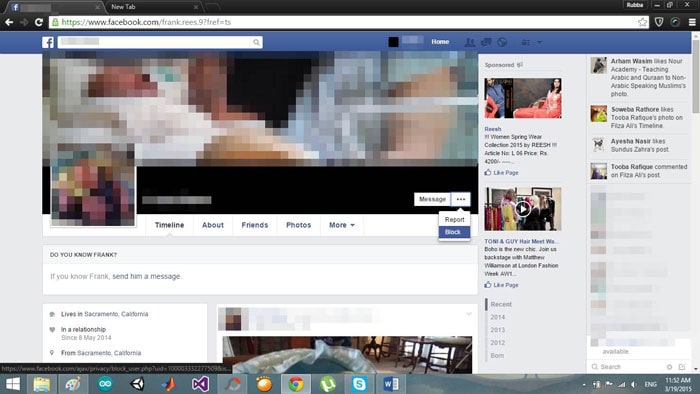Click Ayesha Nasir ticker story

click(639, 145)
